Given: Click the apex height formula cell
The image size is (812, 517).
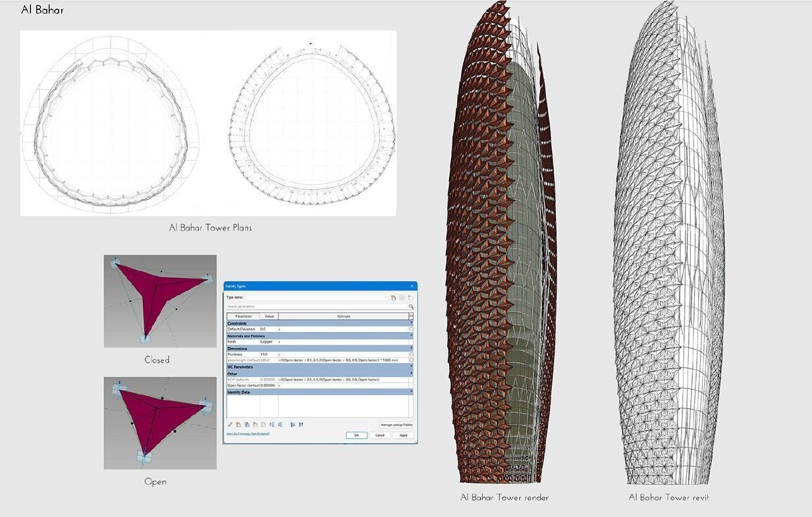Looking at the screenshot, I should point(343,360).
